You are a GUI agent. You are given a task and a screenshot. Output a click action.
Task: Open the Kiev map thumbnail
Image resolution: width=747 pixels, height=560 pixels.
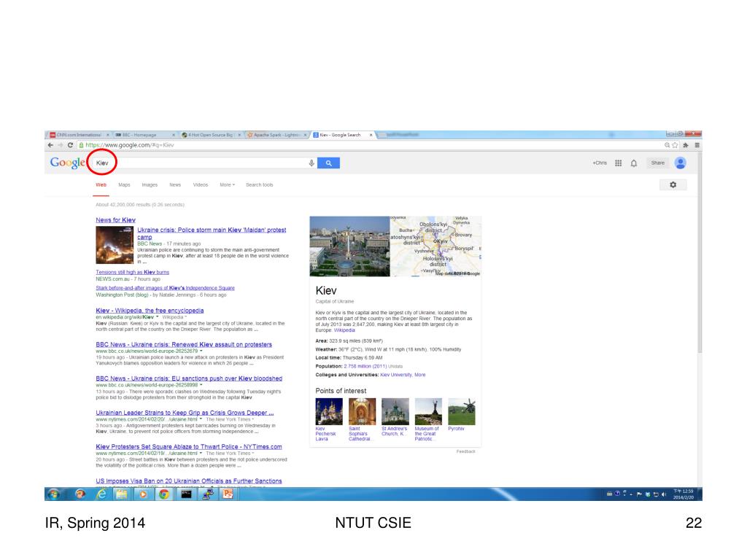[x=436, y=246]
